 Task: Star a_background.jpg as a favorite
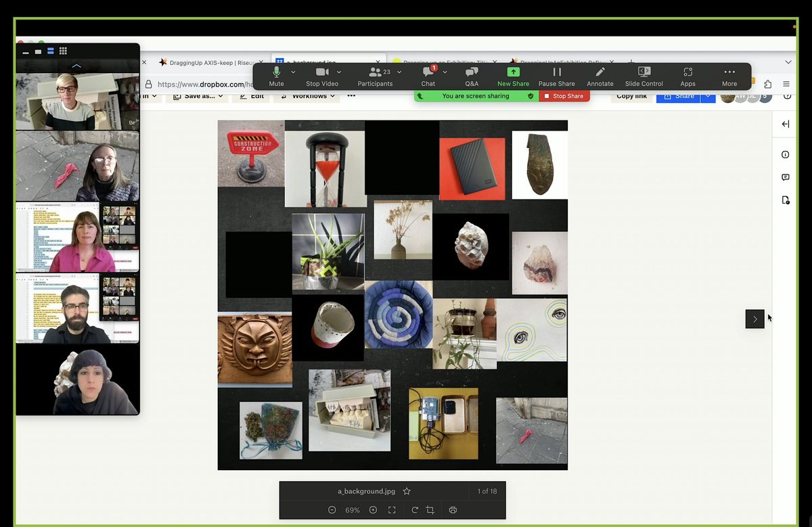click(x=407, y=491)
